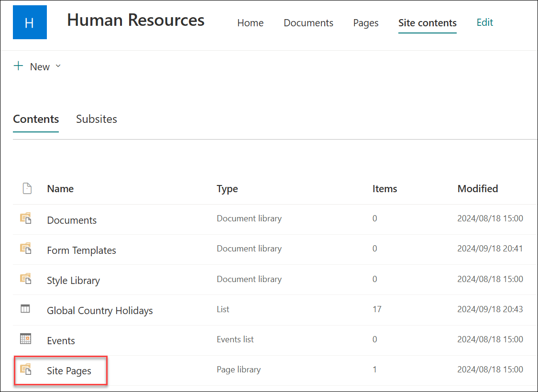Open the Document library link for Form Templates
This screenshot has height=392, width=538.
tap(249, 248)
